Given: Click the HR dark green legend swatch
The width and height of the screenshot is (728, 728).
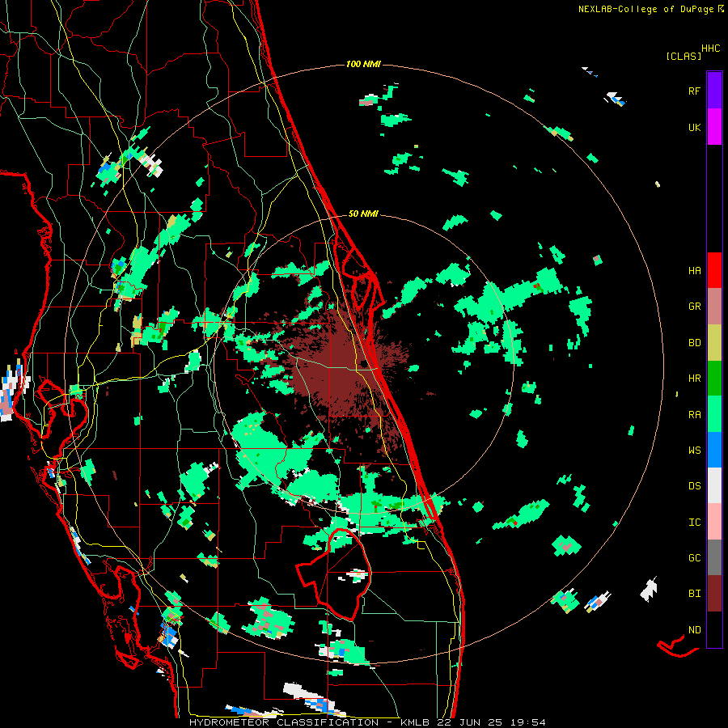Looking at the screenshot, I should pos(714,379).
